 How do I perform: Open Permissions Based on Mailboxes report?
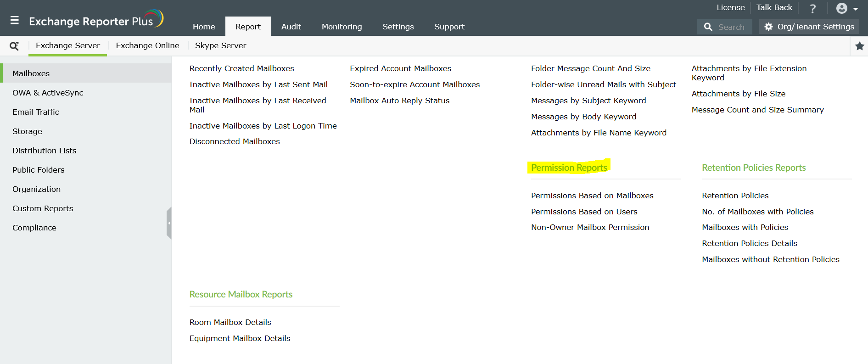tap(592, 196)
